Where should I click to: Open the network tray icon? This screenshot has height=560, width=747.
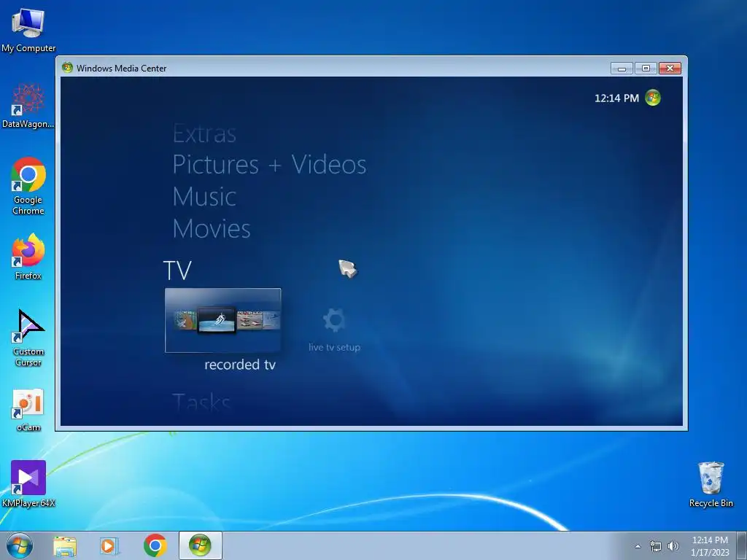pos(656,546)
